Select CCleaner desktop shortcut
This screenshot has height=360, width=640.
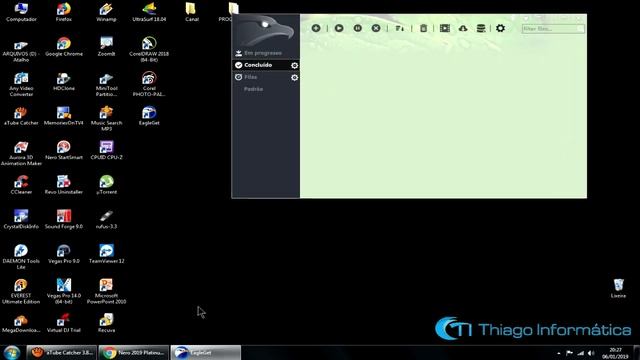tap(21, 185)
